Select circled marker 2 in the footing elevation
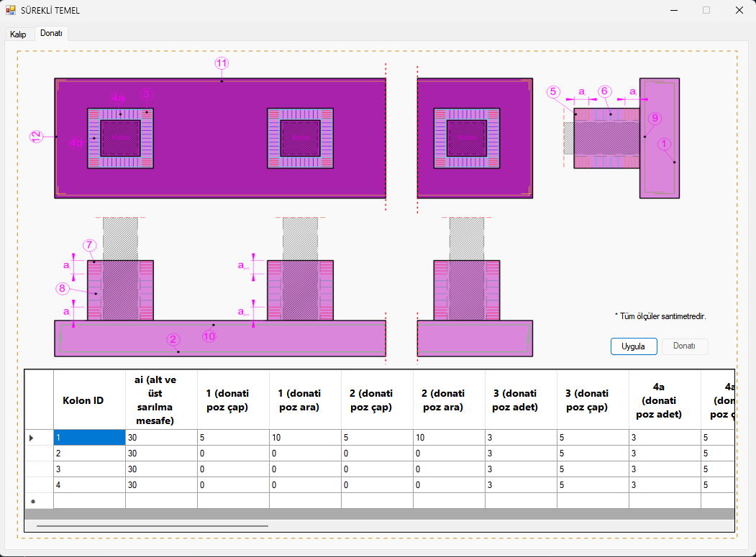756x557 pixels. click(x=172, y=339)
